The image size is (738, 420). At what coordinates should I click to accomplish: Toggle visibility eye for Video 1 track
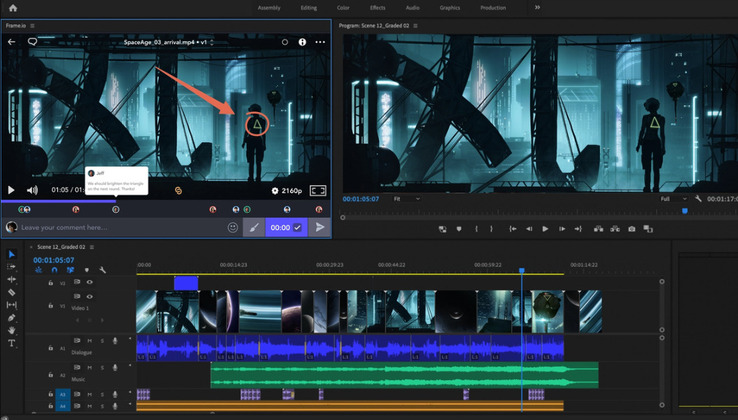89,297
